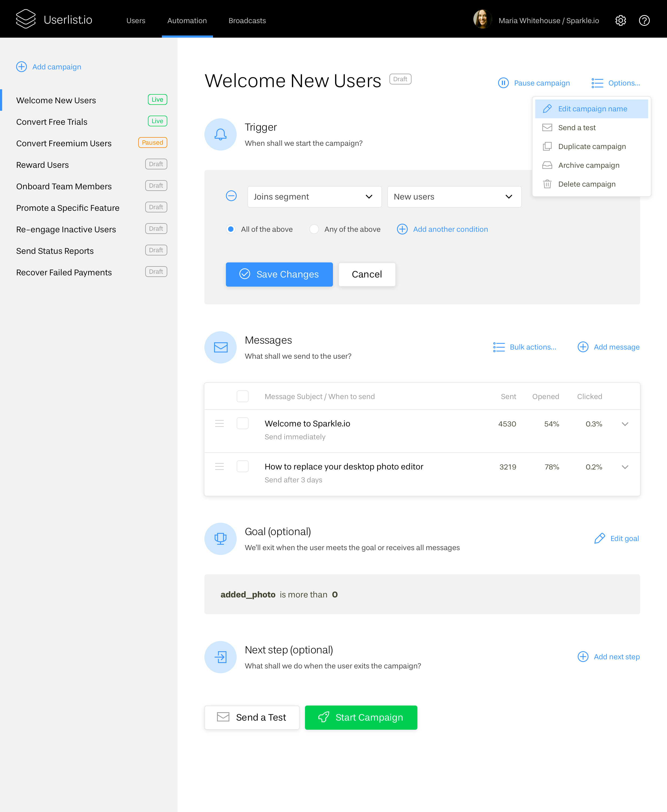This screenshot has width=667, height=812.
Task: Check the select-all messages checkbox
Action: 242,396
